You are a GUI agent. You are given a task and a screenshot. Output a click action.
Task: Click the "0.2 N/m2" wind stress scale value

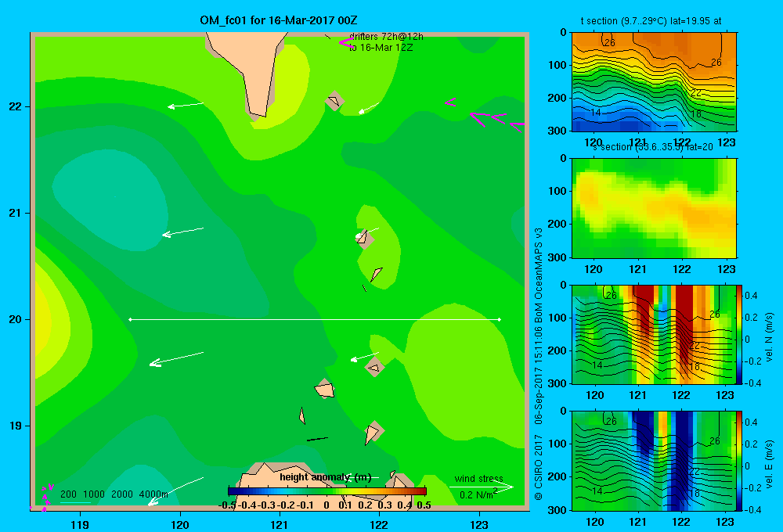pyautogui.click(x=478, y=494)
